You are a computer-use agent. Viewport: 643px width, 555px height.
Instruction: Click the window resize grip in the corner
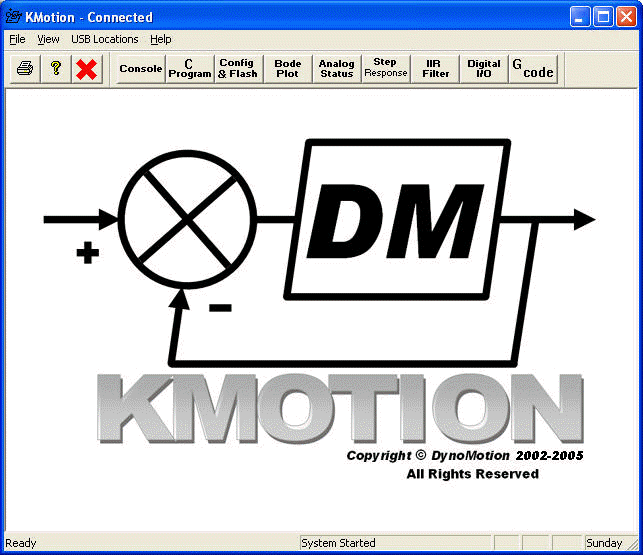pos(632,544)
